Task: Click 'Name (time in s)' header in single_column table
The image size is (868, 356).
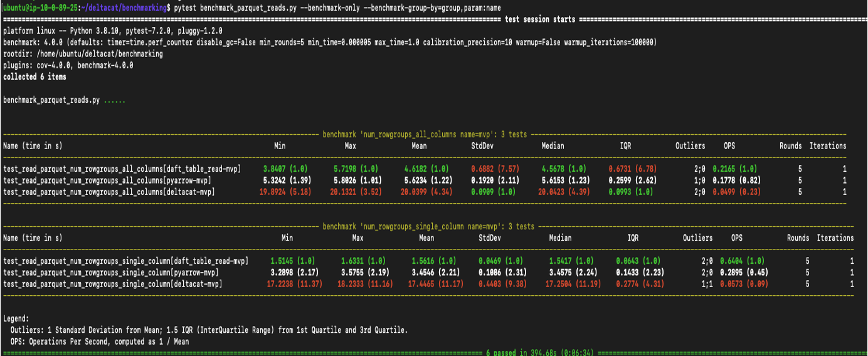Action: 33,238
